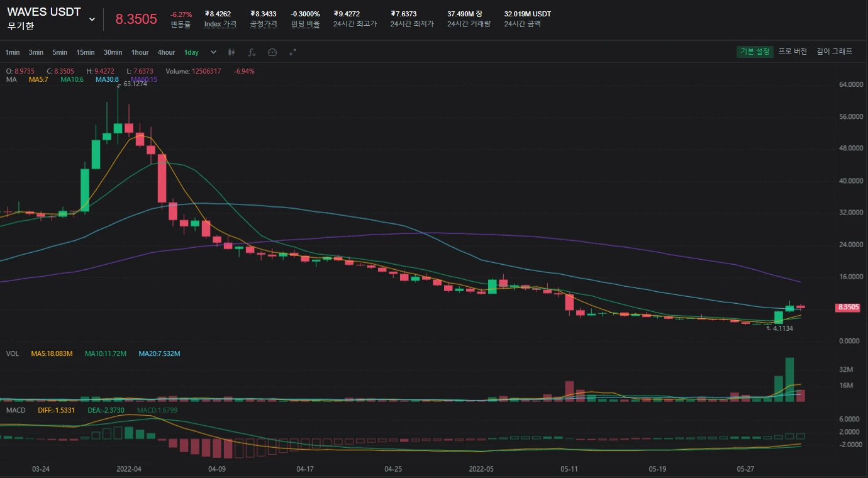868x478 pixels.
Task: Click the Volume: 12506317 readout
Action: (x=193, y=71)
